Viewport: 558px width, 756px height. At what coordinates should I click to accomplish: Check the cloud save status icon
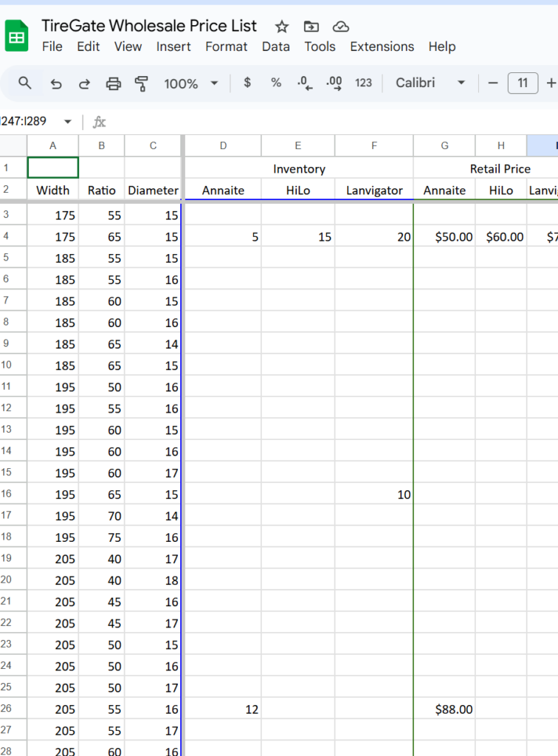[x=341, y=27]
